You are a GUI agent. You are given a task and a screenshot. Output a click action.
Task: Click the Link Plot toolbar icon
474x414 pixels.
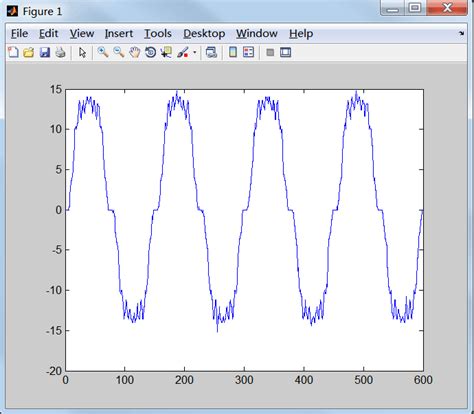pyautogui.click(x=211, y=52)
